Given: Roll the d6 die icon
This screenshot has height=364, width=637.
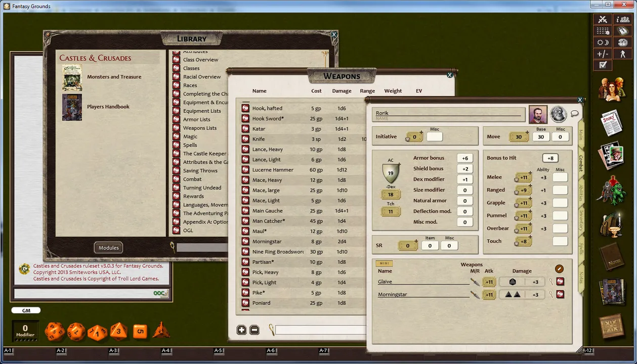Looking at the screenshot, I should click(x=140, y=332).
